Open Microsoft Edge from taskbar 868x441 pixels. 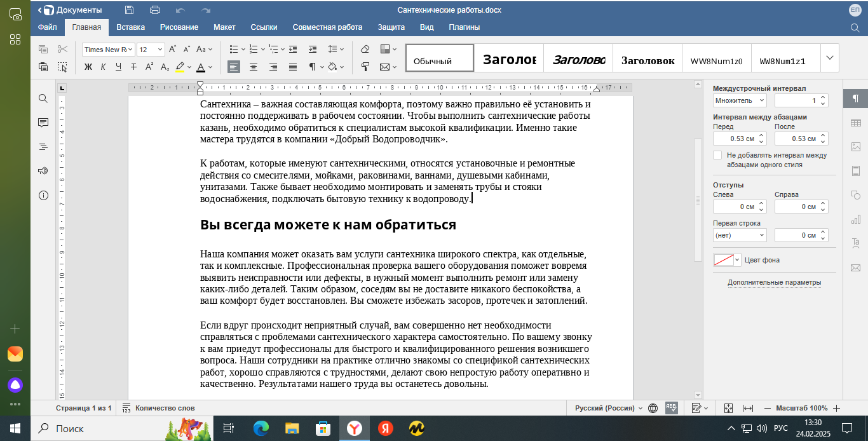tap(261, 428)
